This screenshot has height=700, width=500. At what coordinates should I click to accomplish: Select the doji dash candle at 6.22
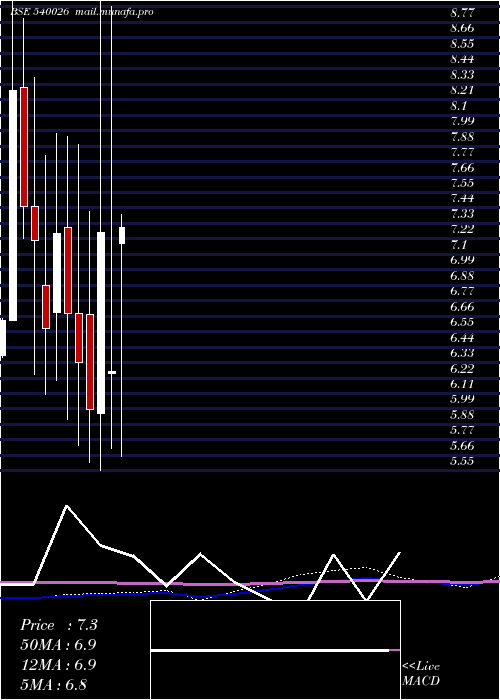tap(112, 372)
